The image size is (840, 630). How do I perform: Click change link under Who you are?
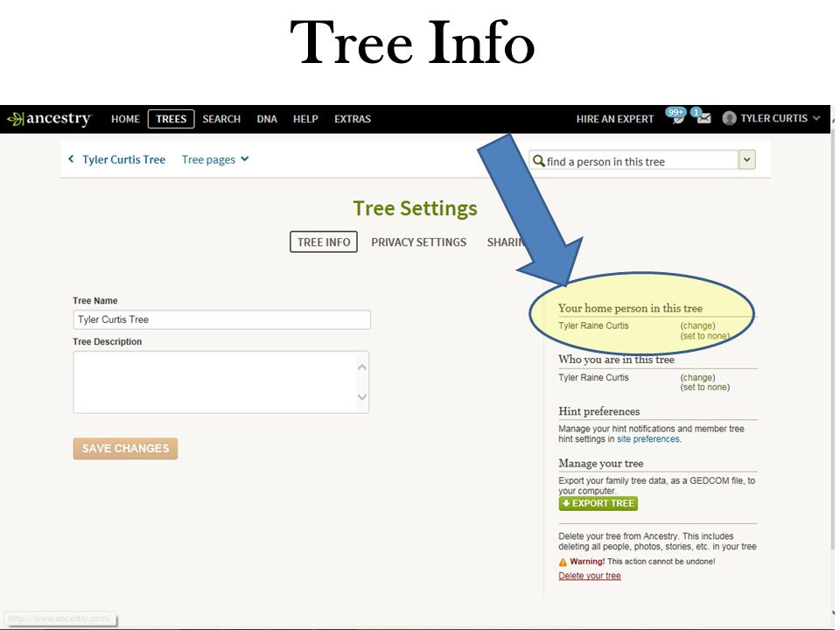click(x=697, y=377)
